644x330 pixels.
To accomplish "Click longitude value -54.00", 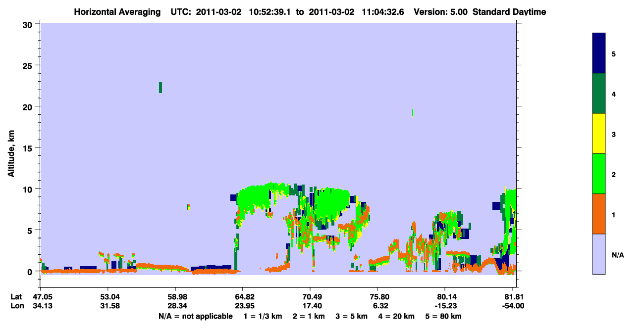I will click(513, 306).
